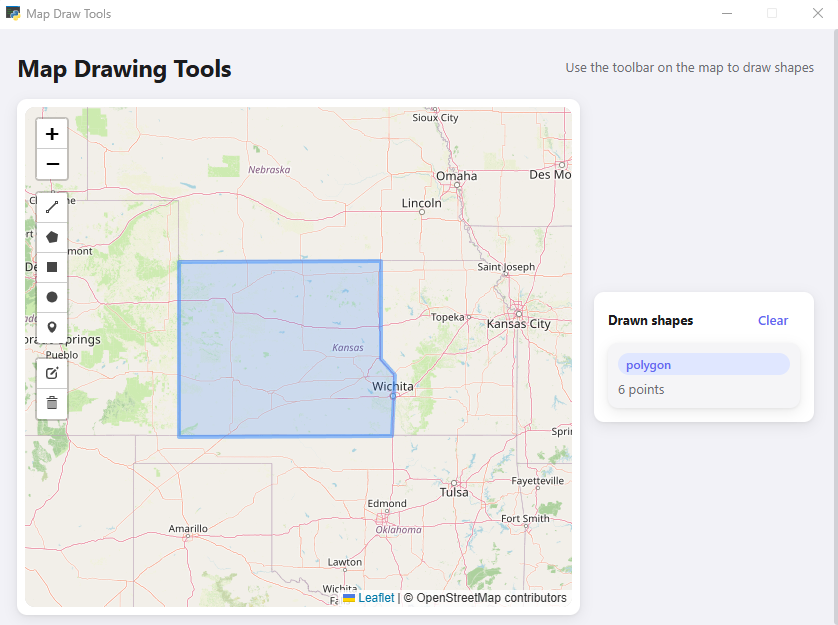Click the toolbar hint text at top right
This screenshot has width=838, height=625.
click(x=689, y=67)
